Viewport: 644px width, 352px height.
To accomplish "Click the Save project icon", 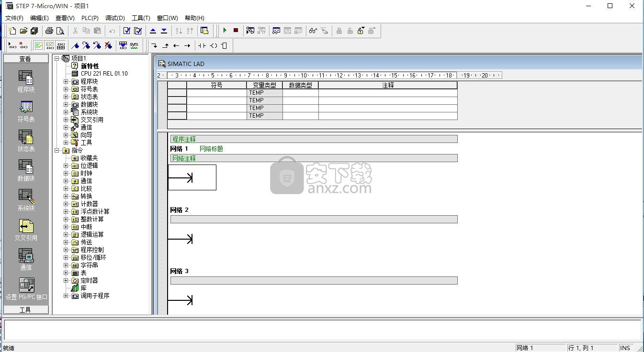I will pos(34,31).
